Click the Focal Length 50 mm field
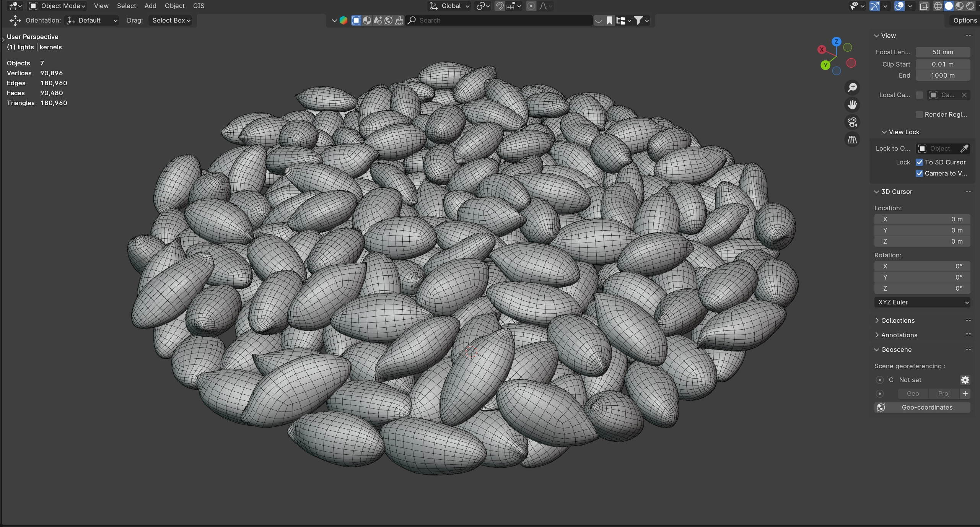 click(x=943, y=52)
